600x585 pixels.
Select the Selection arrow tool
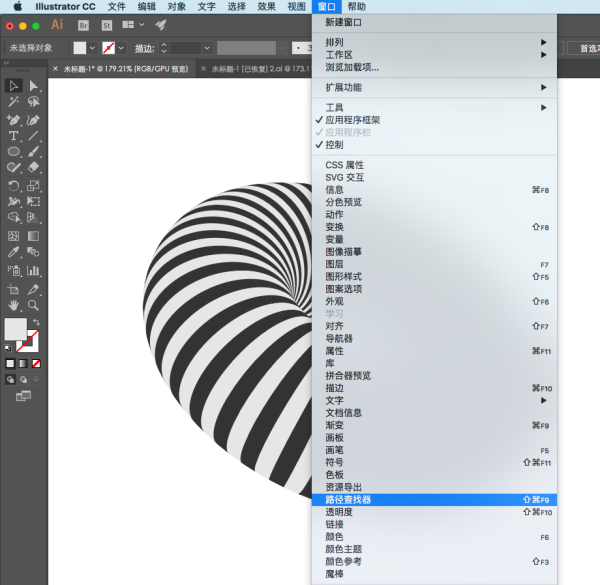tap(14, 86)
